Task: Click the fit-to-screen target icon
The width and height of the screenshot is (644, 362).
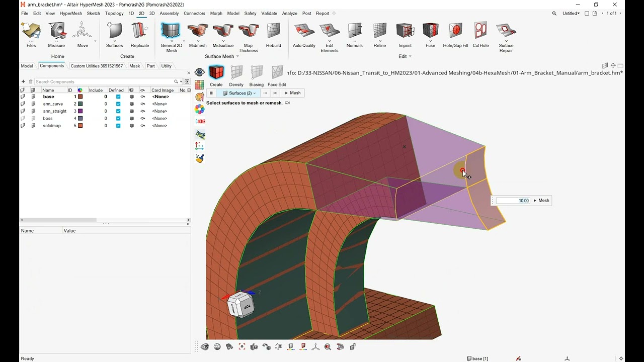Action: click(x=242, y=346)
